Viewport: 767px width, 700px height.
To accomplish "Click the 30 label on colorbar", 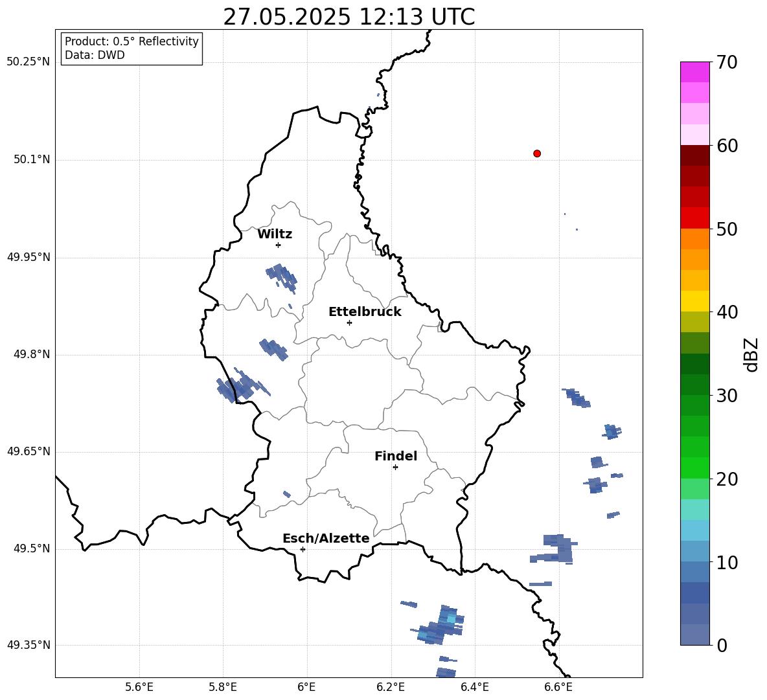I will tap(727, 396).
